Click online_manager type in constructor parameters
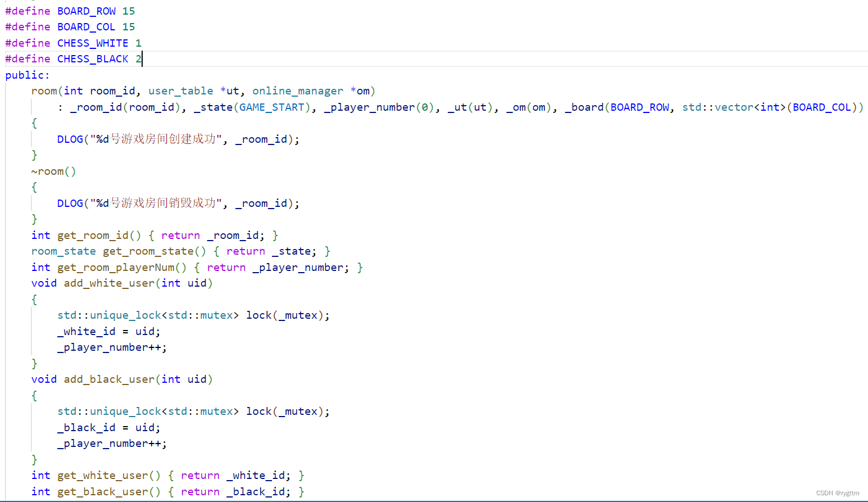The image size is (868, 502). tap(298, 91)
